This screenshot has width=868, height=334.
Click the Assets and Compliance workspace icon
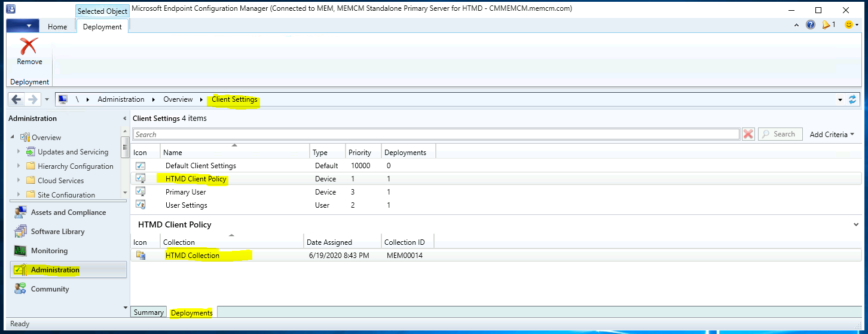(x=20, y=212)
